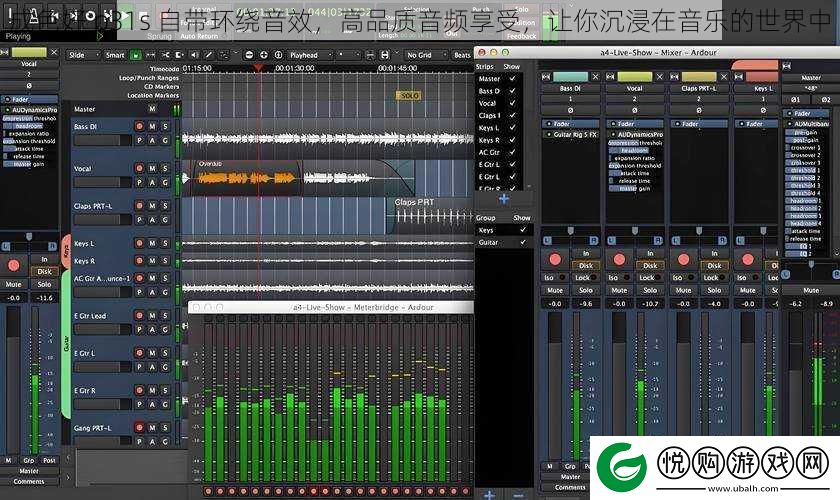Select the Guitar group tab
Screen dimensions: 840x500
point(66,344)
